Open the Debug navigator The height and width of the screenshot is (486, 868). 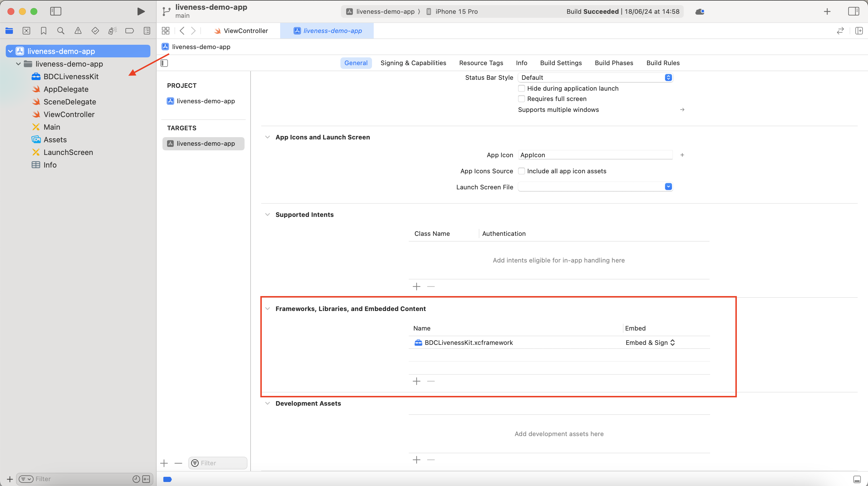[x=112, y=31]
